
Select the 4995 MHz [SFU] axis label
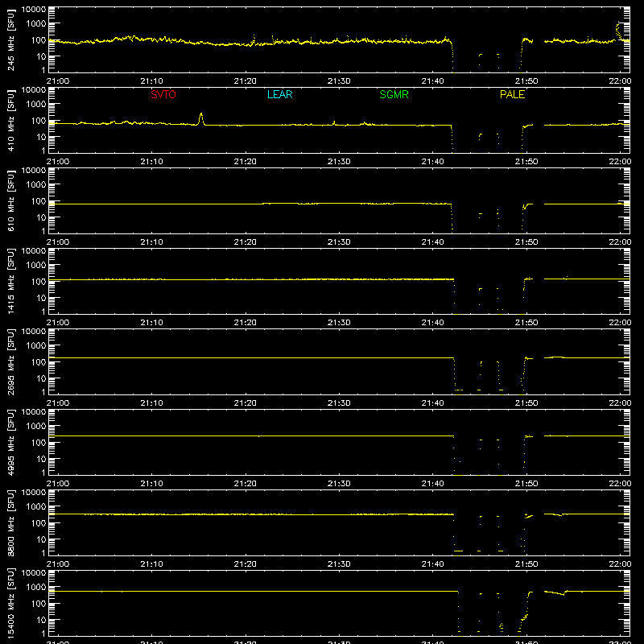coord(11,442)
